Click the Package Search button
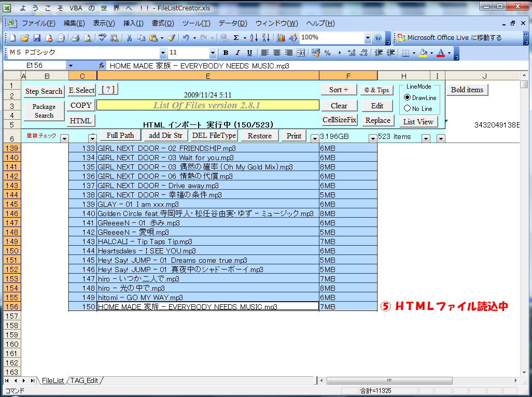Image resolution: width=532 pixels, height=397 pixels. pyautogui.click(x=44, y=111)
